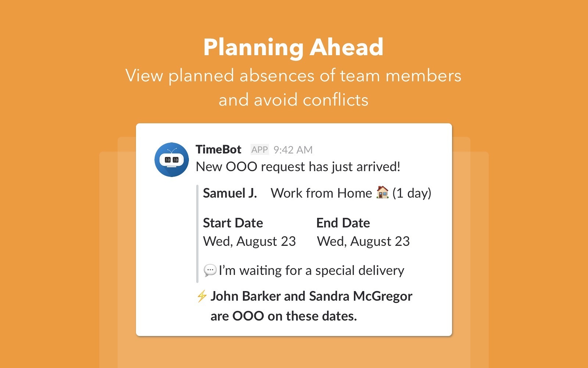Click the Start Date field label
Image resolution: width=588 pixels, height=368 pixels.
point(233,223)
